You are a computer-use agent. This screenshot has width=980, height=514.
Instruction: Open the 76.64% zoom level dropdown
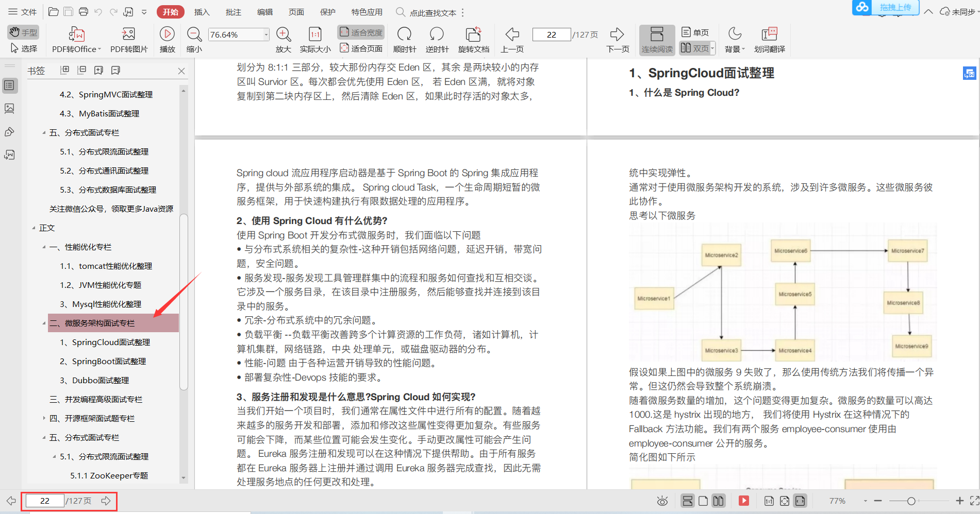click(x=266, y=35)
